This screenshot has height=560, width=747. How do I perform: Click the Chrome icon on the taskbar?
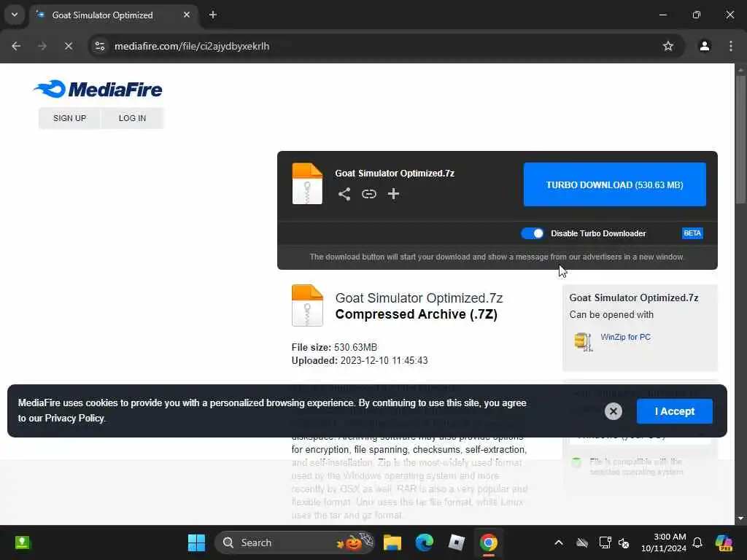488,542
